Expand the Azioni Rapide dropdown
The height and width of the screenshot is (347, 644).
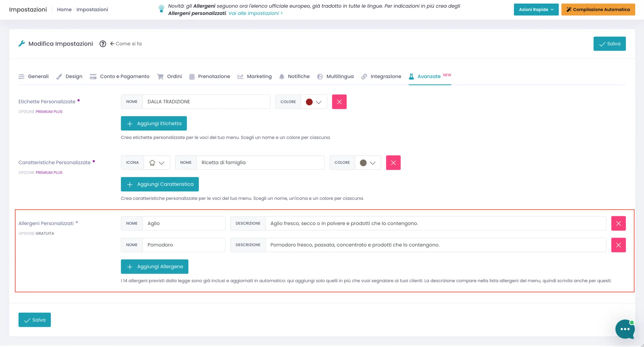click(536, 9)
